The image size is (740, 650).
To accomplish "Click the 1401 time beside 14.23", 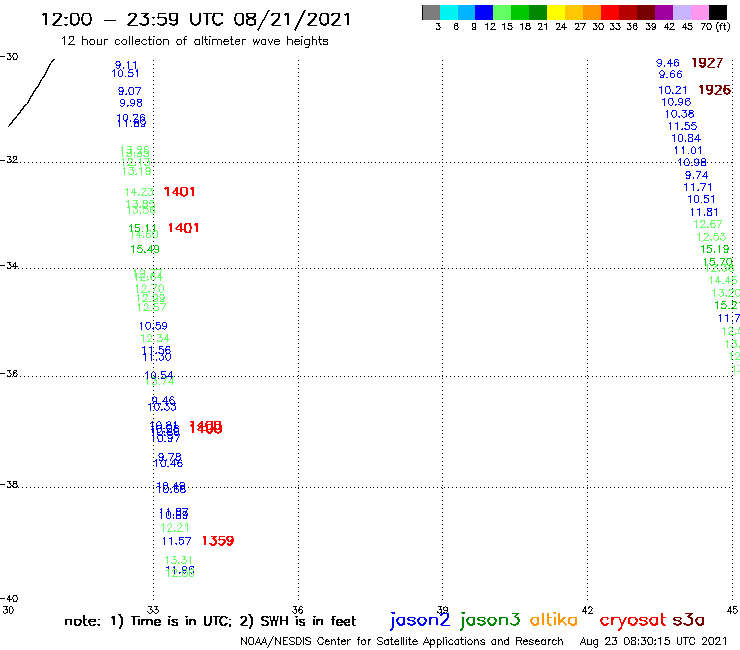I will (x=179, y=192).
